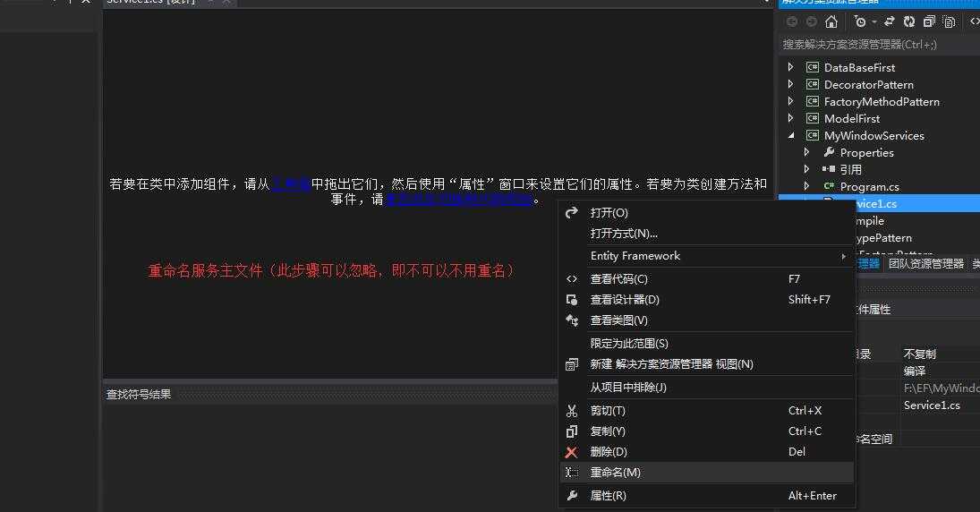Collapse the MyWindowServices project node
Image resolution: width=980 pixels, height=512 pixels.
791,135
